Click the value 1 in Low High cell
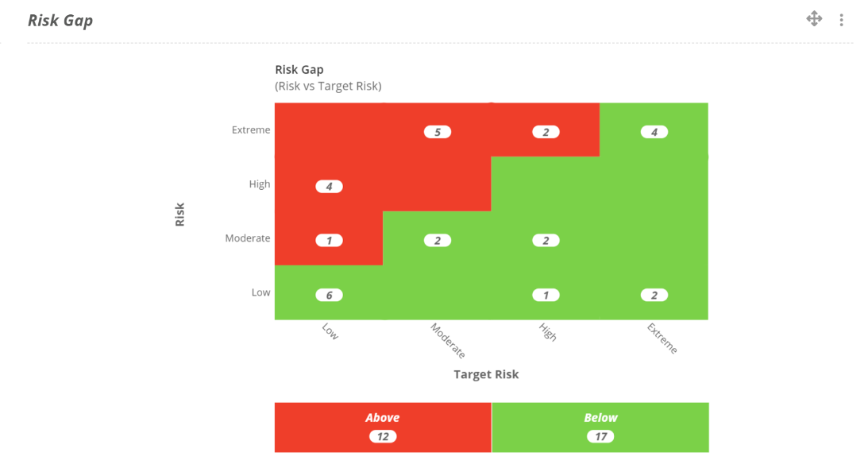 click(546, 294)
